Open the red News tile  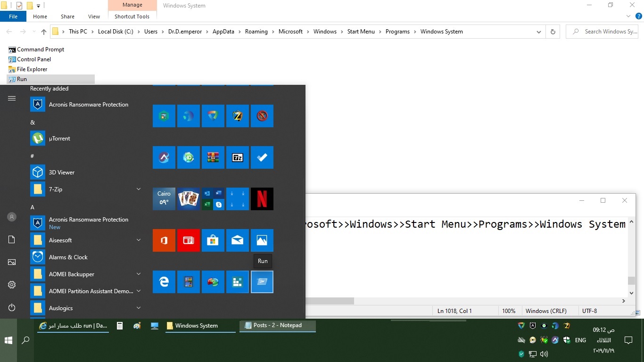(189, 240)
